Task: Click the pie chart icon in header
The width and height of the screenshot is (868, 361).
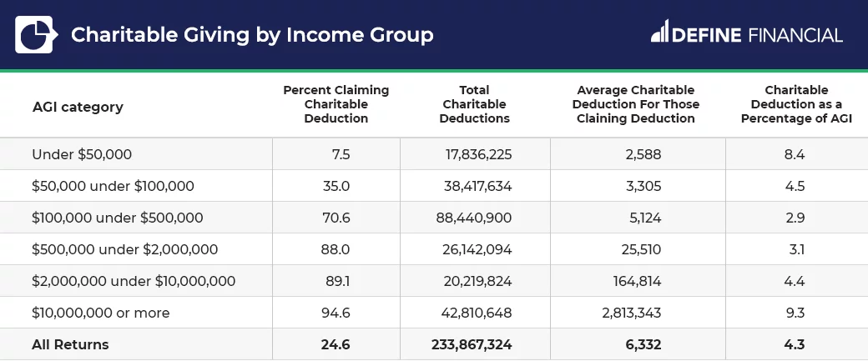Action: tap(35, 34)
